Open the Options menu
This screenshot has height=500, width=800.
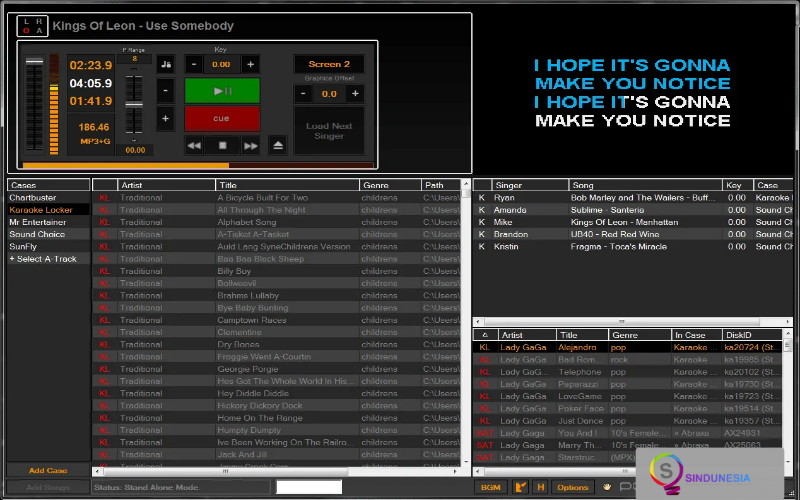pyautogui.click(x=572, y=487)
